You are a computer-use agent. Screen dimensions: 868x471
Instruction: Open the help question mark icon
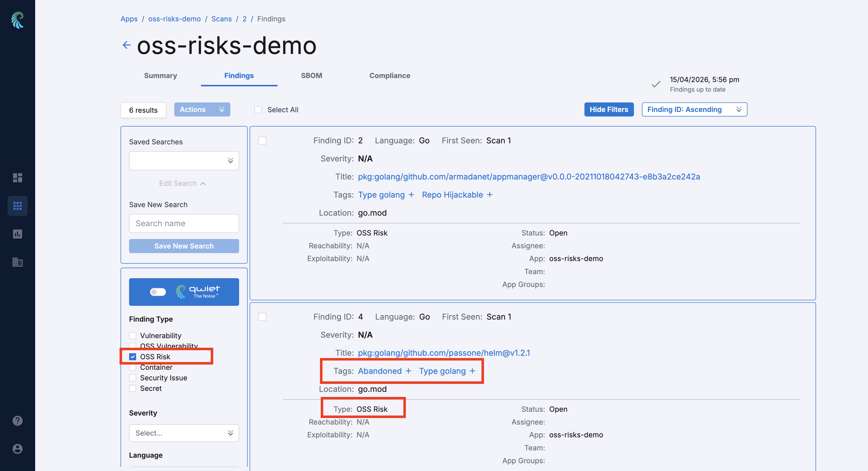[17, 421]
